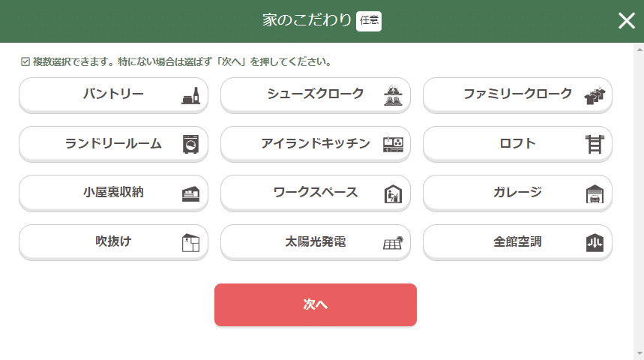Click the clothes icon on ファミリークローク
The height and width of the screenshot is (360, 644).
(x=595, y=96)
